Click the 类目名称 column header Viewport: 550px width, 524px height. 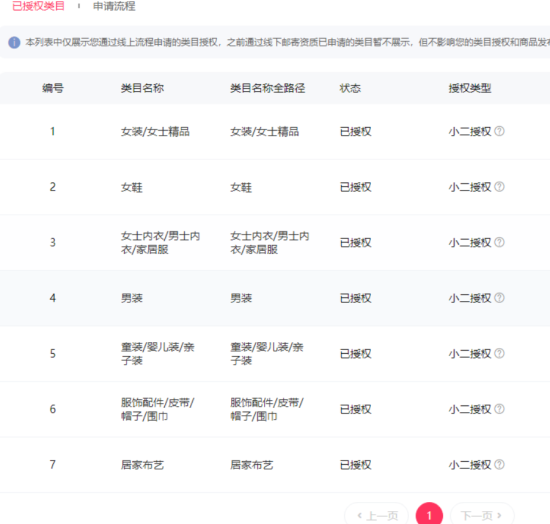point(142,88)
